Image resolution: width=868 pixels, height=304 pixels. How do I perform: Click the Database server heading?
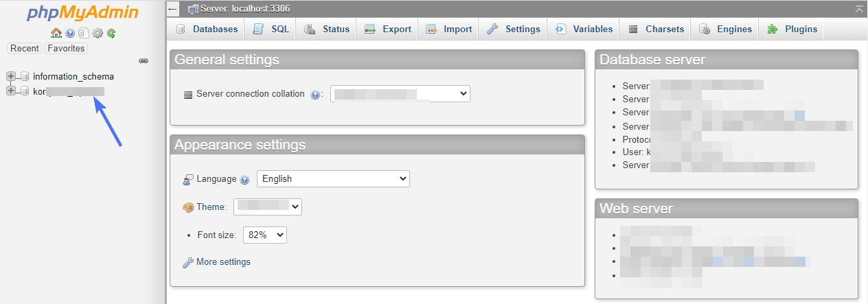652,60
